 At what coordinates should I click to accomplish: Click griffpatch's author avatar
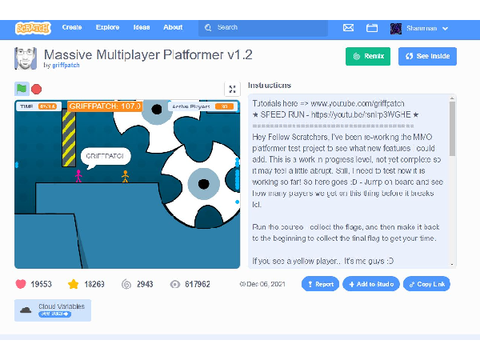(x=25, y=58)
